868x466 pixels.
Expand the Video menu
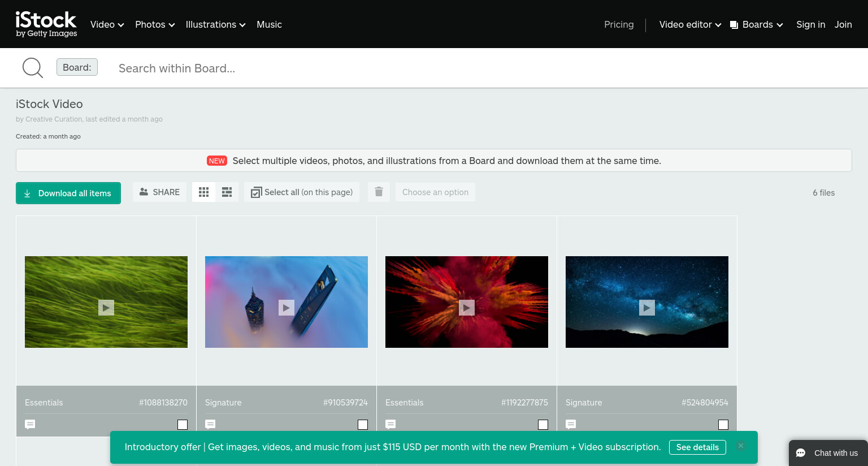pyautogui.click(x=107, y=24)
